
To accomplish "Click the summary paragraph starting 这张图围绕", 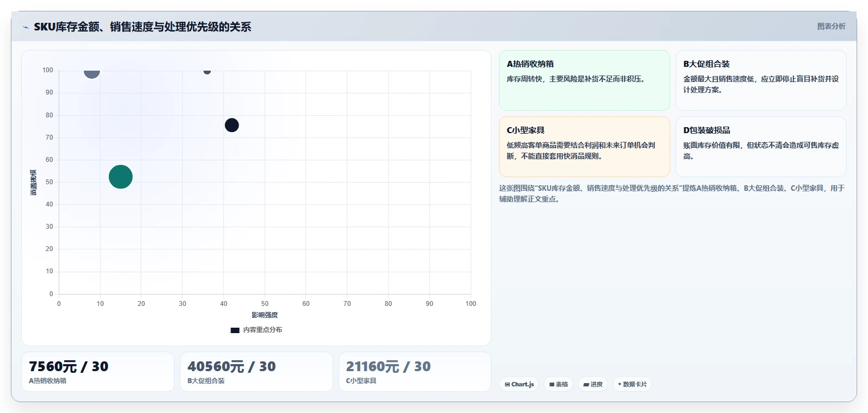I will coord(672,193).
